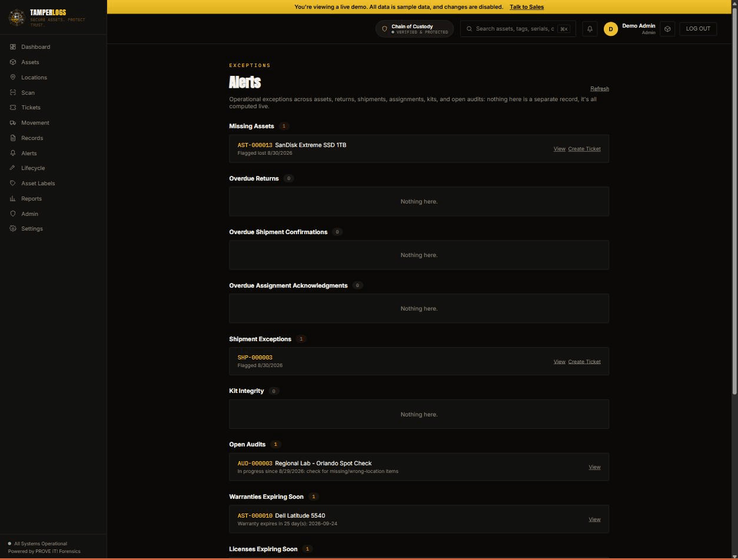View audit AUD-000003 Orlando Spot Check
The image size is (738, 560).
[x=594, y=467]
